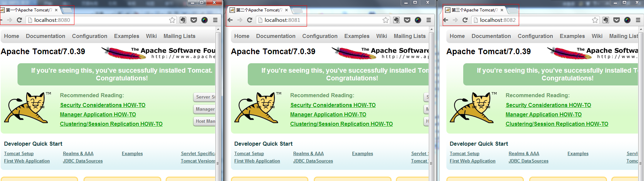Click Apache Software Foundation logo in localhost:8080 window
The width and height of the screenshot is (644, 181).
pos(158,53)
